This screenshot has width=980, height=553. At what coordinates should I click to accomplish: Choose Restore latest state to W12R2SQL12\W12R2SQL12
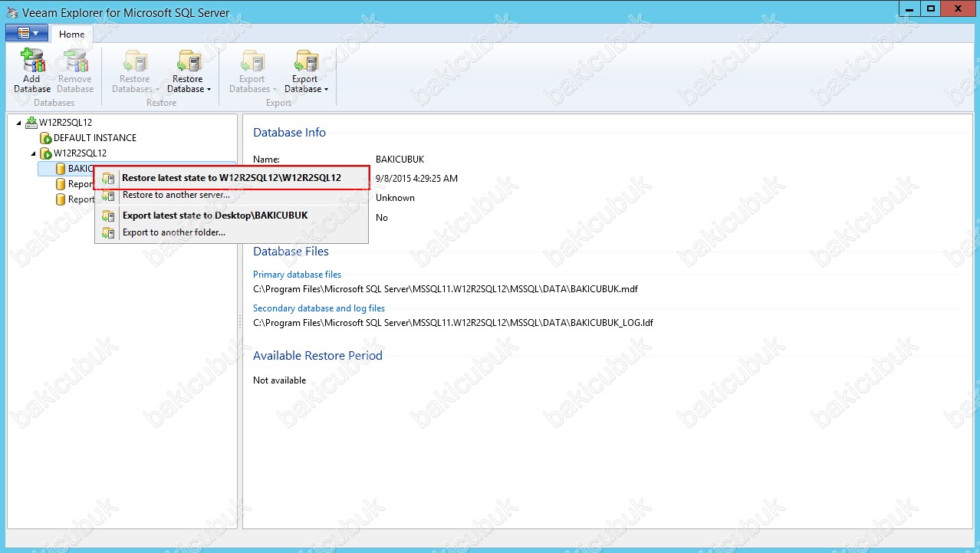coord(232,178)
